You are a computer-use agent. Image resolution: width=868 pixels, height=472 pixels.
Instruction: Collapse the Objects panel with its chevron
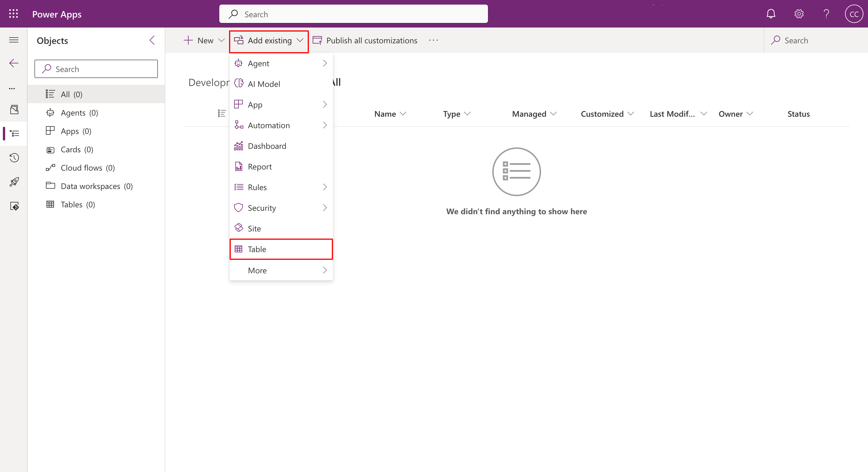152,40
